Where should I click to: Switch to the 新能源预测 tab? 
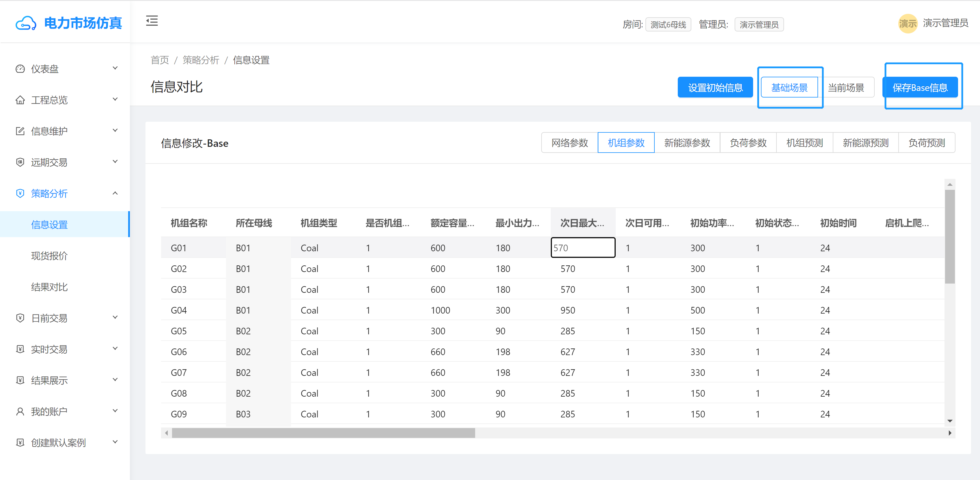865,143
